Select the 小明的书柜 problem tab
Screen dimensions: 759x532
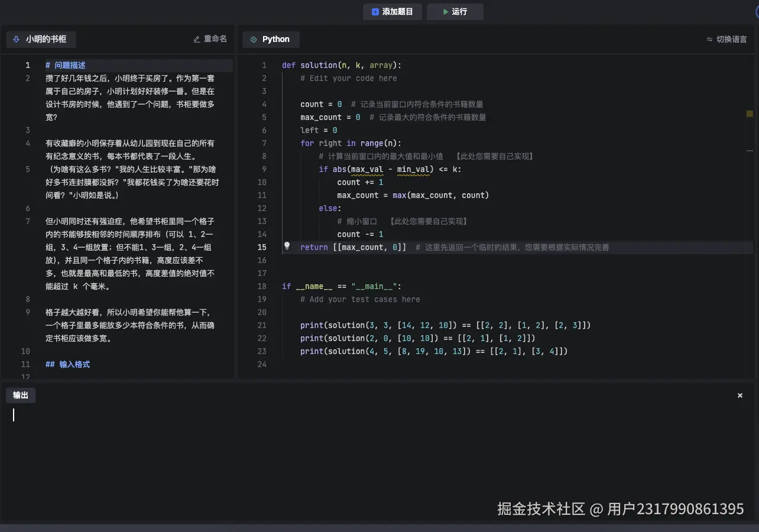point(41,39)
